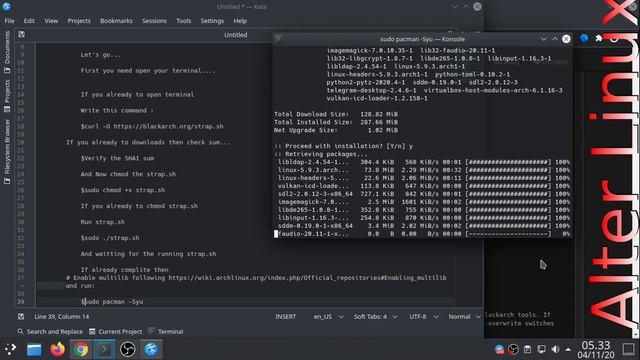640x360 pixels.
Task: Open the clock showing 05.33
Action: (x=596, y=345)
